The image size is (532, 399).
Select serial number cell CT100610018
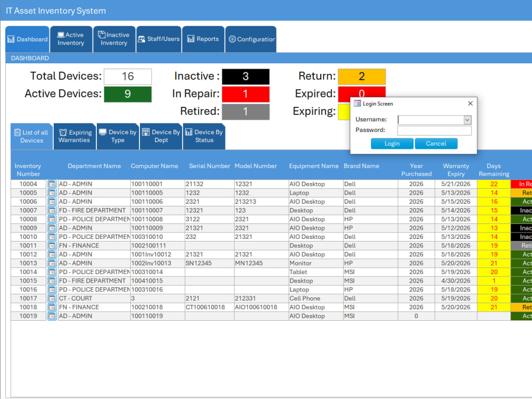pos(209,307)
